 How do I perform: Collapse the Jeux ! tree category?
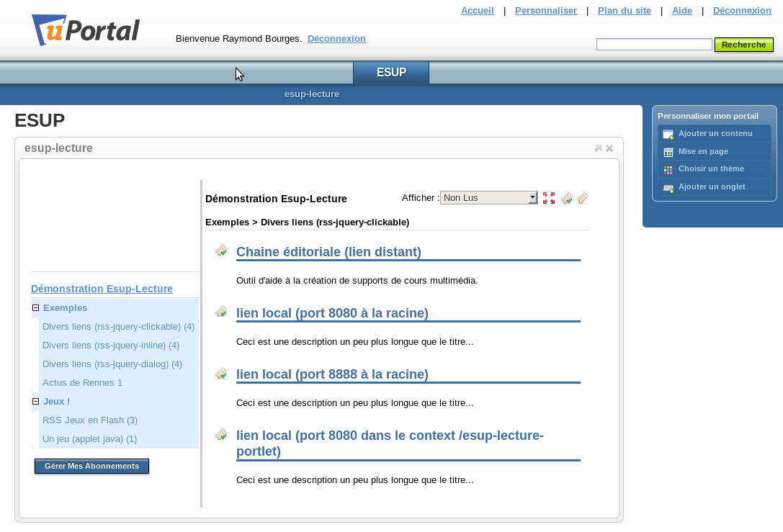(36, 402)
